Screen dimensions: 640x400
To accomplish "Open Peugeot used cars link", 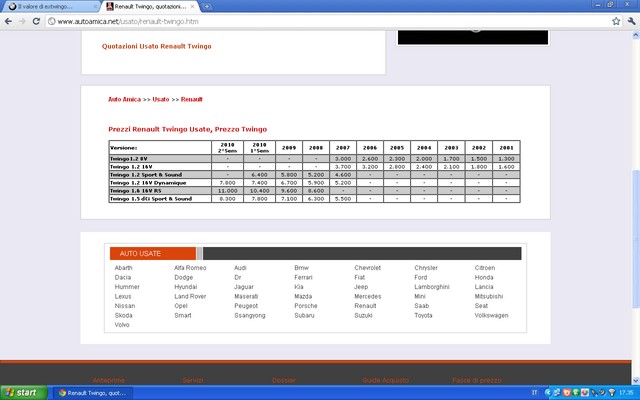I will click(x=246, y=306).
